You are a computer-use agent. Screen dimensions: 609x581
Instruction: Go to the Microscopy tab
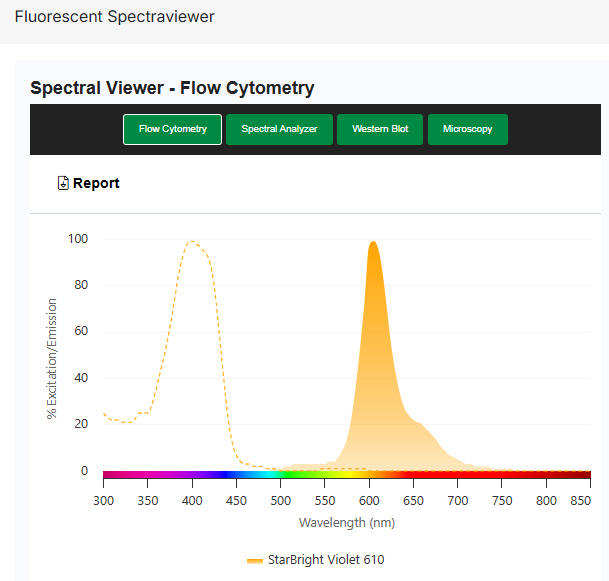[x=467, y=129]
